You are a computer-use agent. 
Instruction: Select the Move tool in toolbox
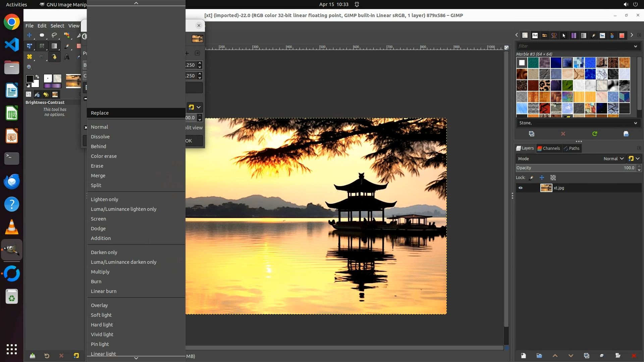click(30, 35)
